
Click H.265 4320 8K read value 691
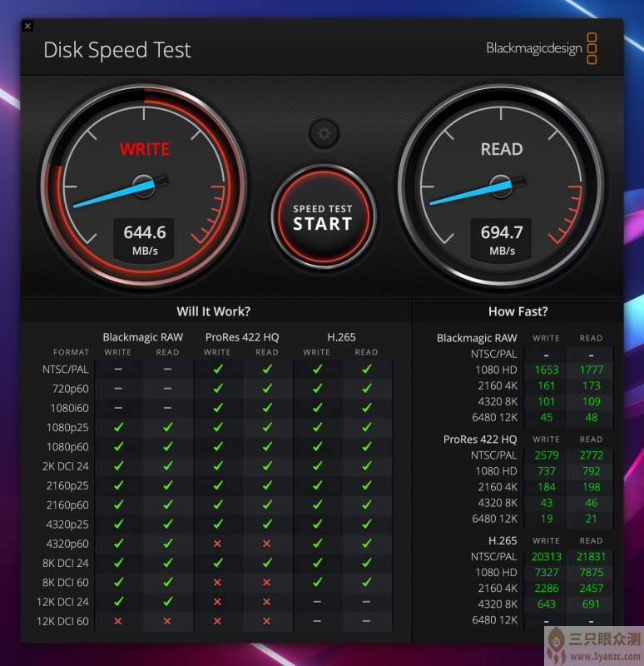[x=592, y=604]
